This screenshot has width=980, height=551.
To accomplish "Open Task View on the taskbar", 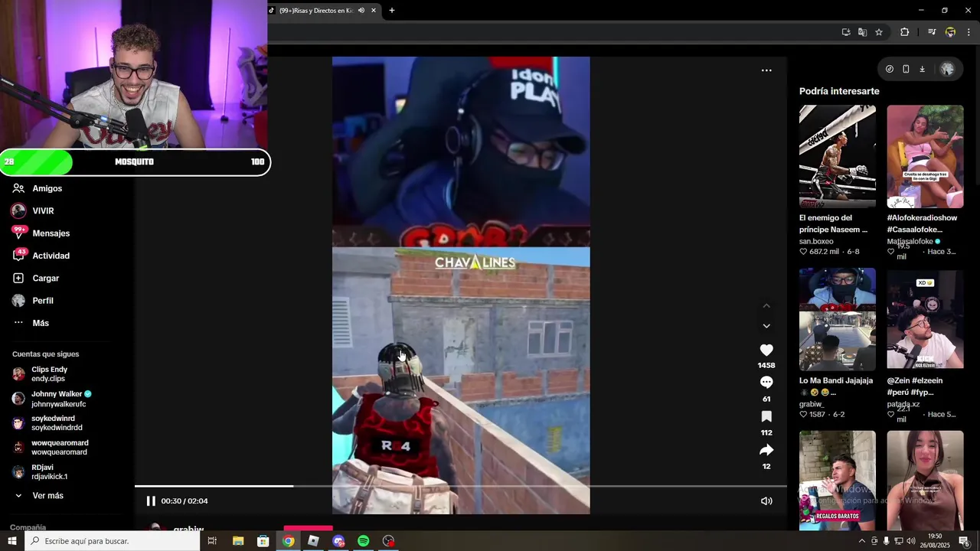I will 212,541.
